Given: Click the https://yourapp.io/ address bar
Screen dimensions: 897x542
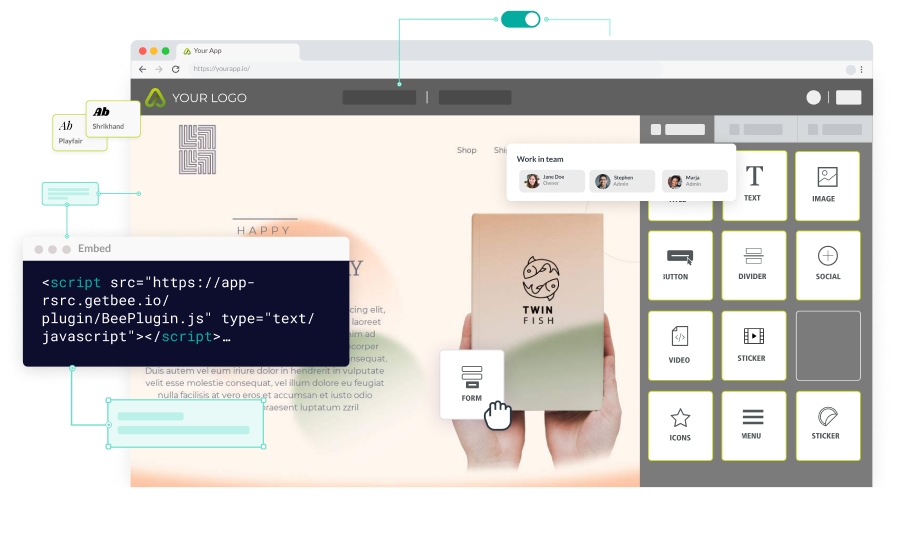Looking at the screenshot, I should (x=425, y=69).
